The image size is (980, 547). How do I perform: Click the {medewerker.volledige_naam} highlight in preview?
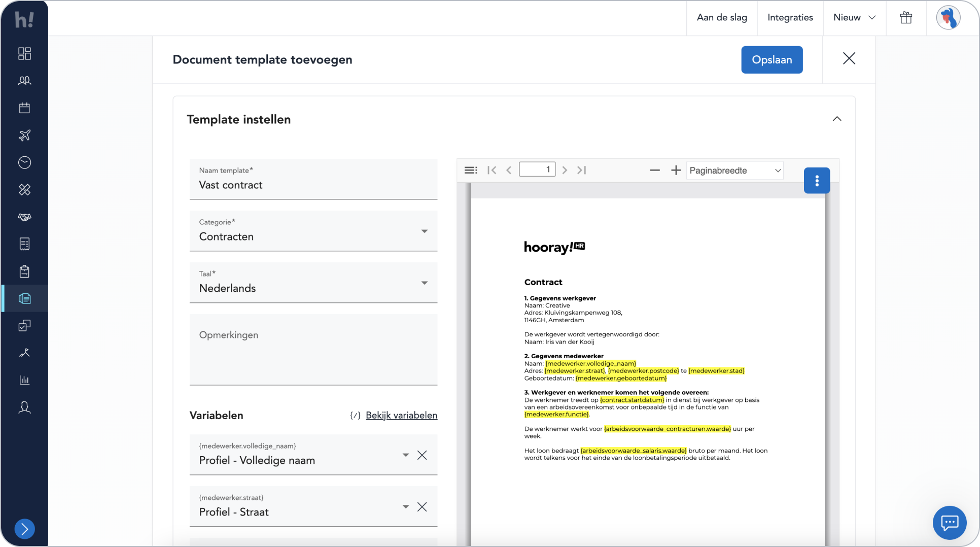coord(590,363)
